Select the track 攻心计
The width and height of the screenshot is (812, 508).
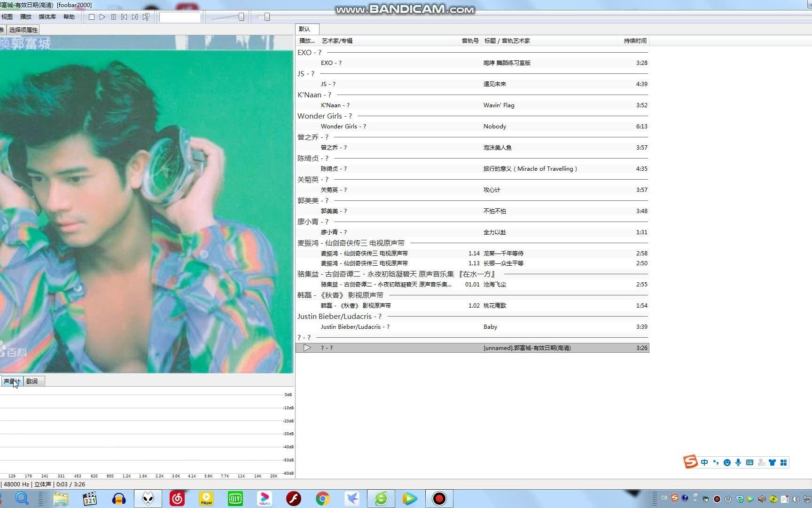coord(472,190)
